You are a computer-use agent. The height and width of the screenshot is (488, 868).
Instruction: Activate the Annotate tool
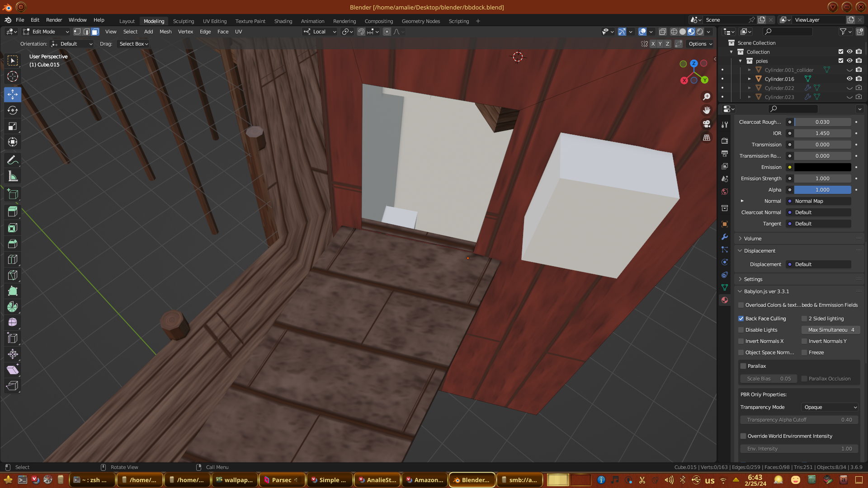pyautogui.click(x=13, y=160)
